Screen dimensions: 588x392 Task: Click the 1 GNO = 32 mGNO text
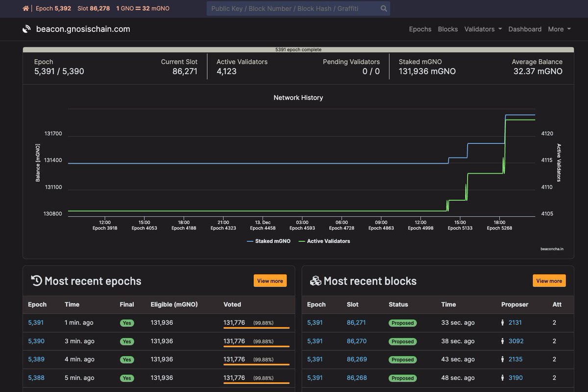[143, 8]
